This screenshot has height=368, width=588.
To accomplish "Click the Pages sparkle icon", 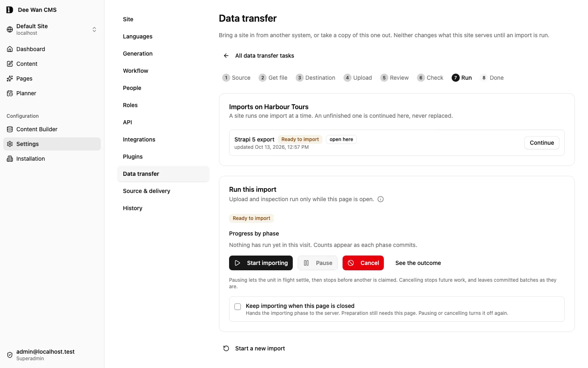I will (10, 79).
